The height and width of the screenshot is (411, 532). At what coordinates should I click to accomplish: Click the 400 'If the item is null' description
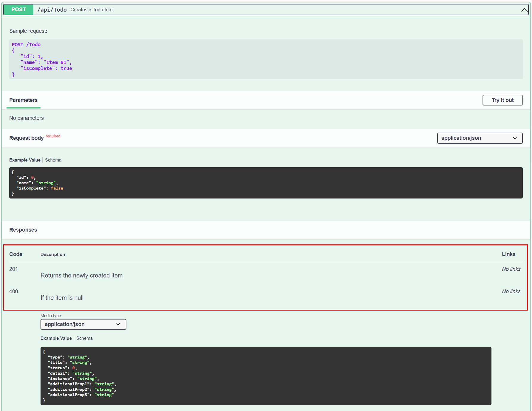pyautogui.click(x=62, y=297)
